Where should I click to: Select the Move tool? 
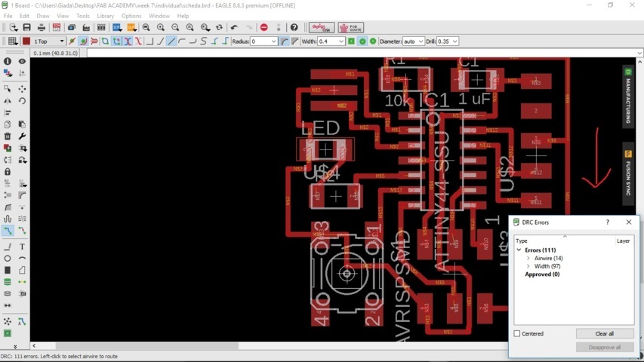coord(22,89)
